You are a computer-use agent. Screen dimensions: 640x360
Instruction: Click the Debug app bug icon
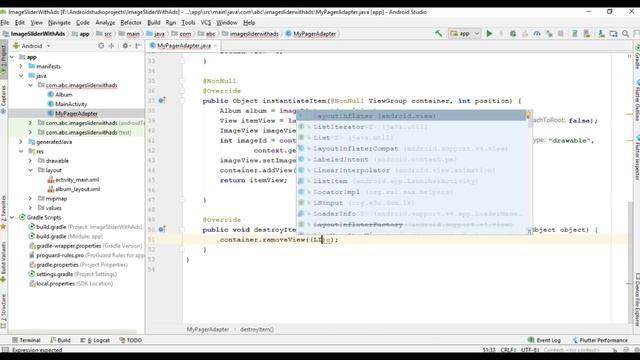point(513,33)
